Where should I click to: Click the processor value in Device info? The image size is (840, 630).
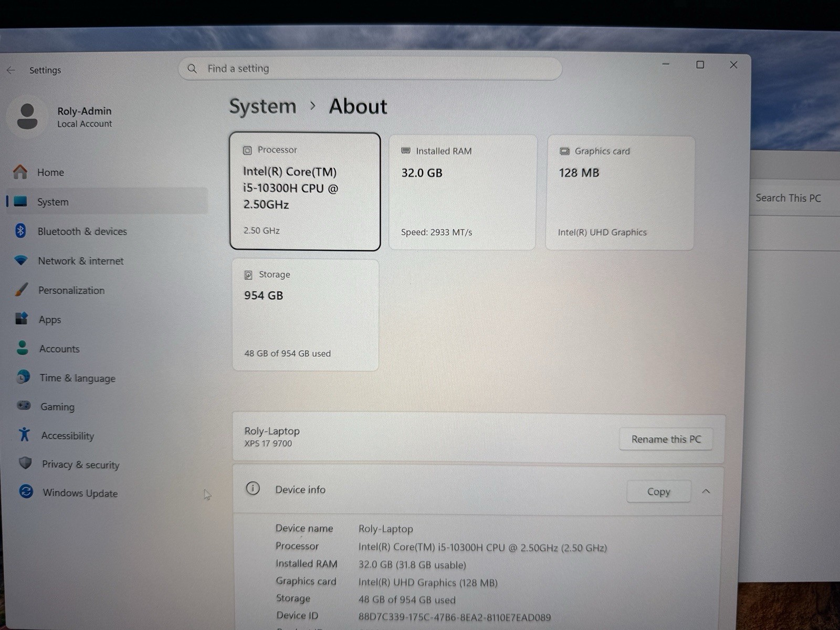(482, 547)
